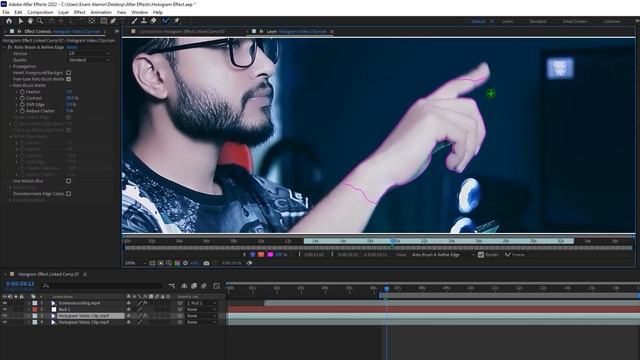Image resolution: width=640 pixels, height=360 pixels.
Task: Select the Rectangle shape tool
Action: pos(104,21)
